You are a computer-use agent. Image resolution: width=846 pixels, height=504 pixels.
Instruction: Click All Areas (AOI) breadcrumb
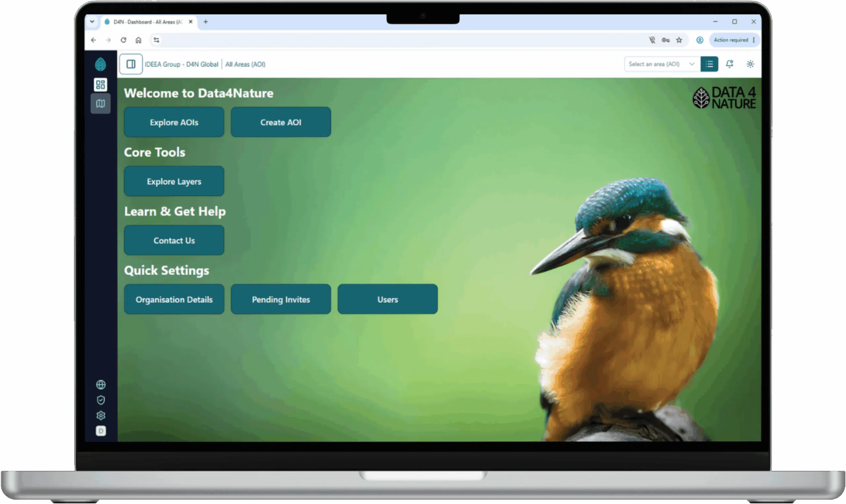(x=246, y=64)
